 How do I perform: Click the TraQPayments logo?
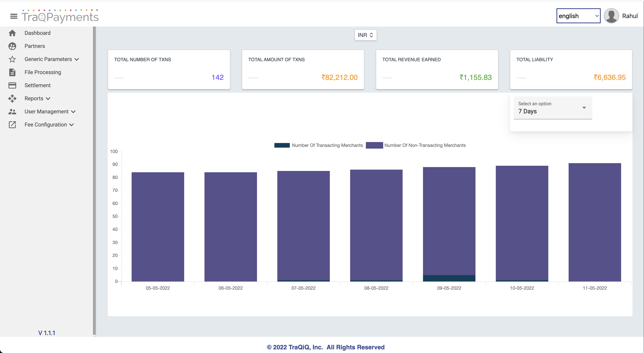point(60,17)
